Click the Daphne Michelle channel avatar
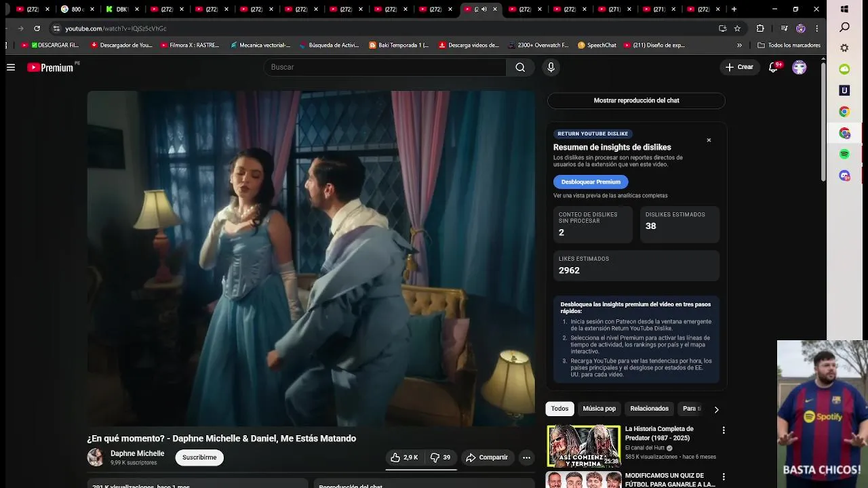 (96, 457)
